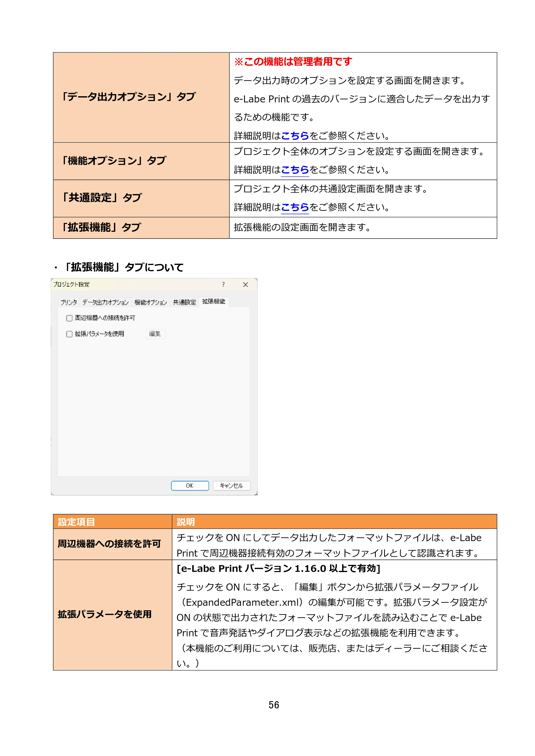
Task: Click the 「共通設定」タブ table cell
Action: point(141,198)
